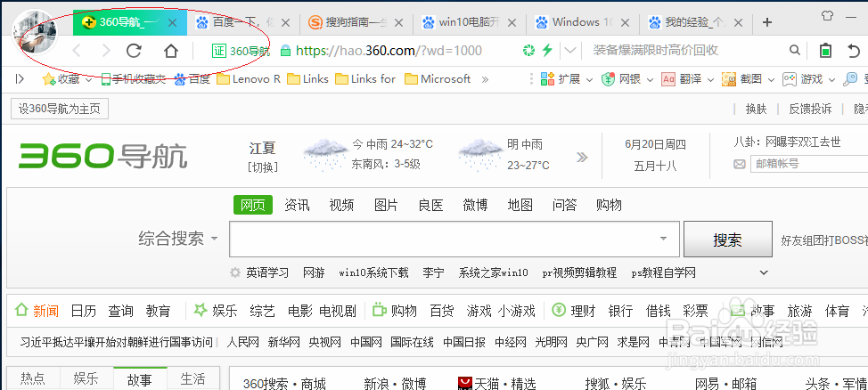Select the 地图 search category
Image resolution: width=868 pixels, height=390 pixels.
[520, 205]
